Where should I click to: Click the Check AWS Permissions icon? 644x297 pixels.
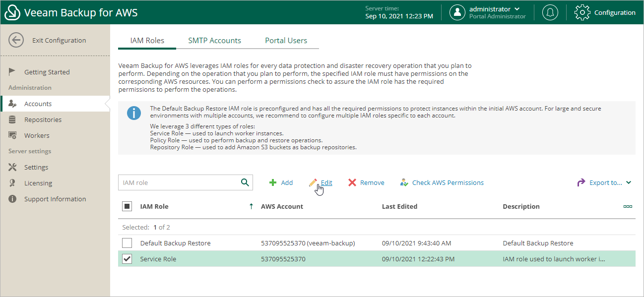pos(404,182)
